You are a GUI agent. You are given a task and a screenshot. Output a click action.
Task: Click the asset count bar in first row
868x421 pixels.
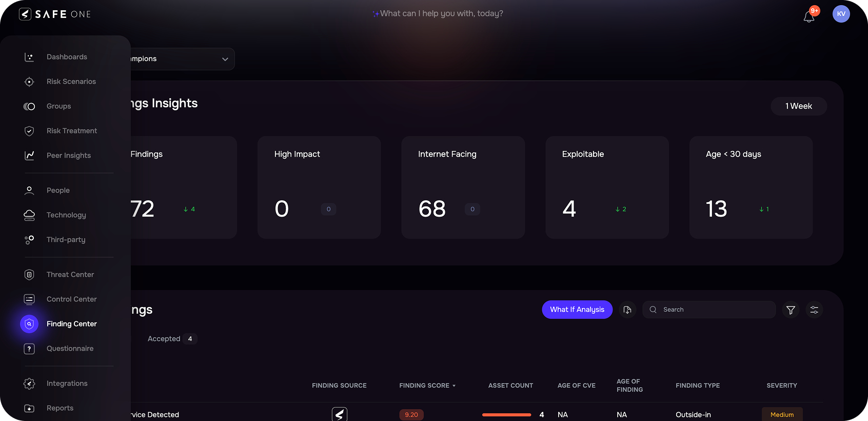click(x=506, y=415)
